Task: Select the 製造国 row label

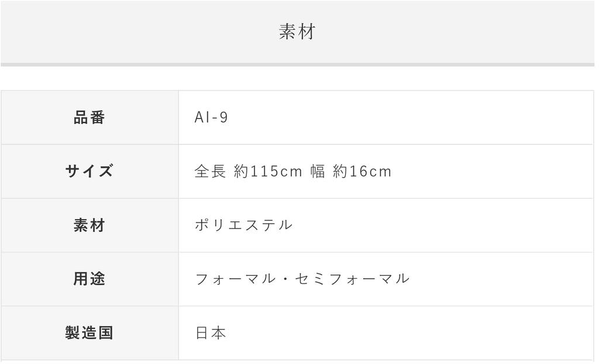Action: [89, 333]
